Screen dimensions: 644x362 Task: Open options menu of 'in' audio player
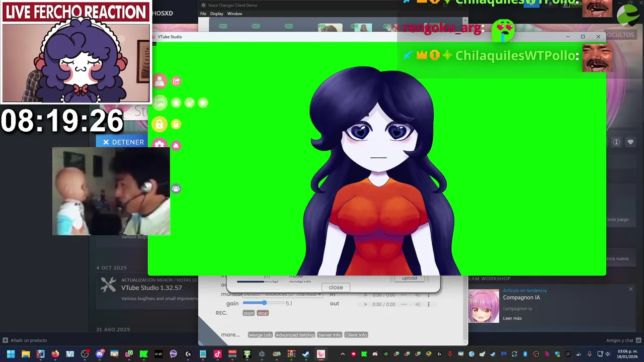(x=429, y=295)
